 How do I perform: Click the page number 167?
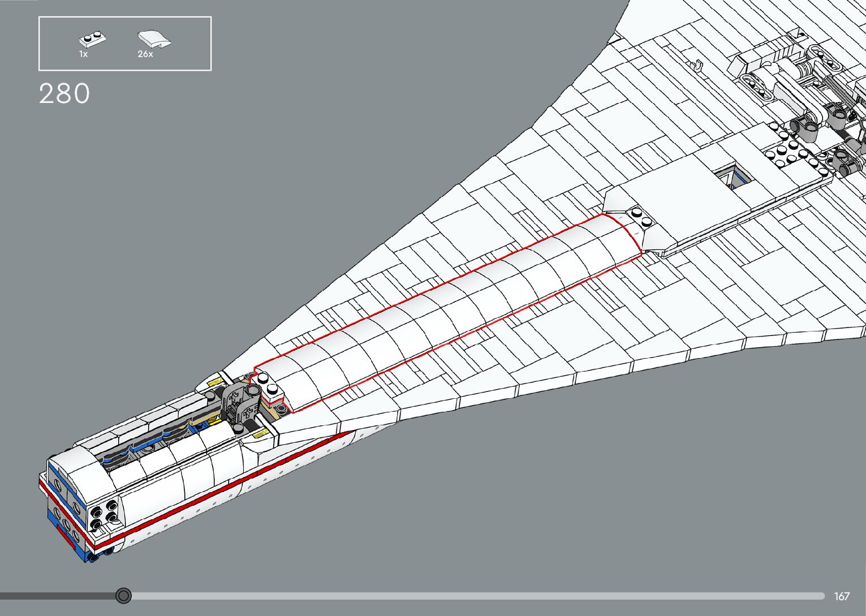(x=842, y=596)
